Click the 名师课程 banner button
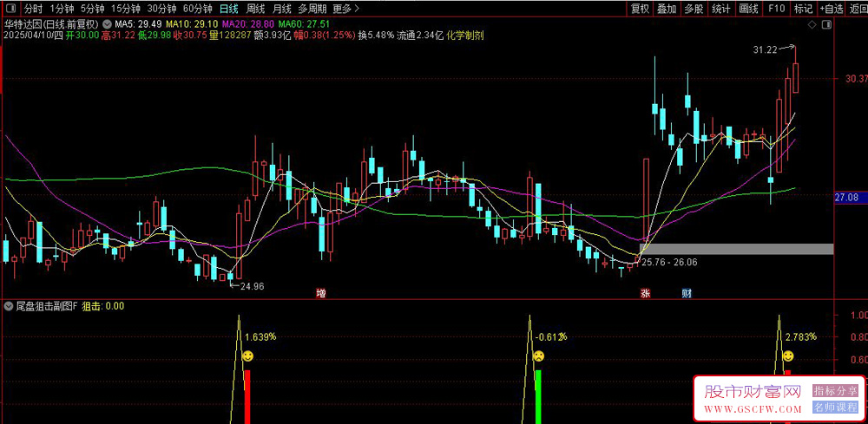The image size is (868, 424). click(x=836, y=408)
